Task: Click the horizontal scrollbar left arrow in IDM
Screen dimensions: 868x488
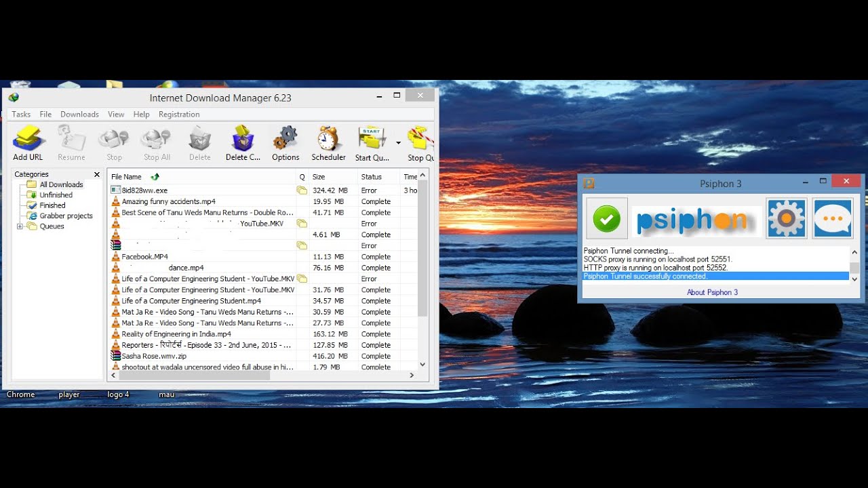Action: [114, 375]
